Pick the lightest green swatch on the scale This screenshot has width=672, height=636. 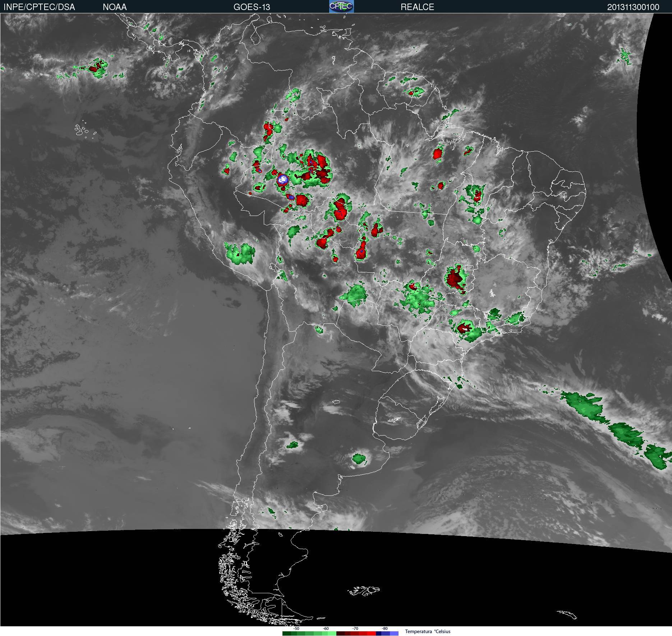[x=332, y=633]
